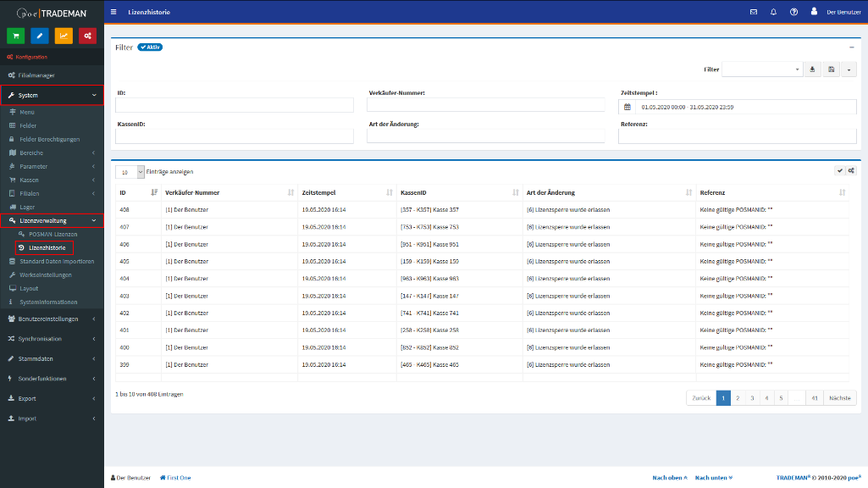This screenshot has height=488, width=868.
Task: Open the orange chart statistics icon
Action: (x=64, y=36)
